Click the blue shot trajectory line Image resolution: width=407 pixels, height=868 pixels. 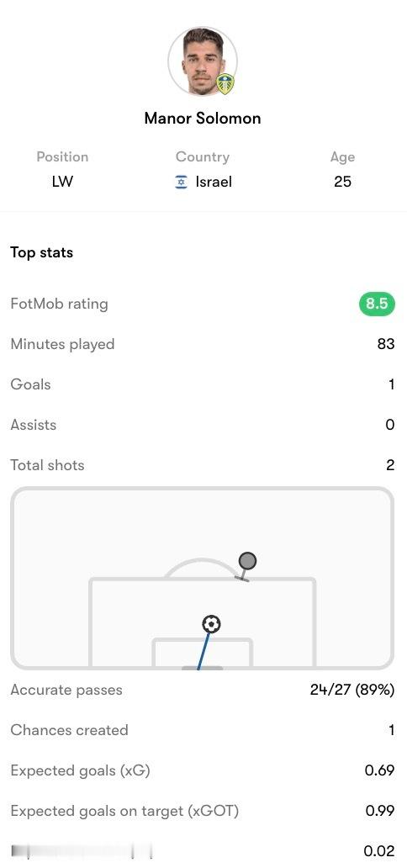(x=205, y=650)
